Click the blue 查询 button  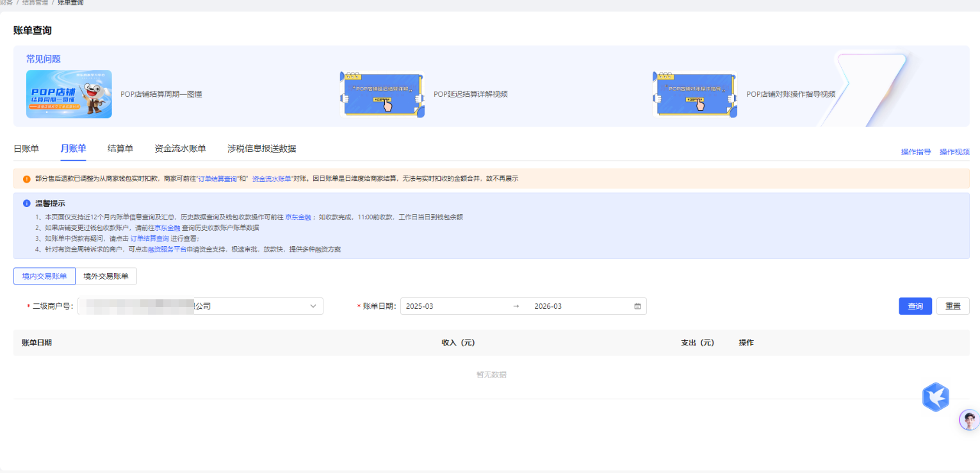(x=915, y=306)
